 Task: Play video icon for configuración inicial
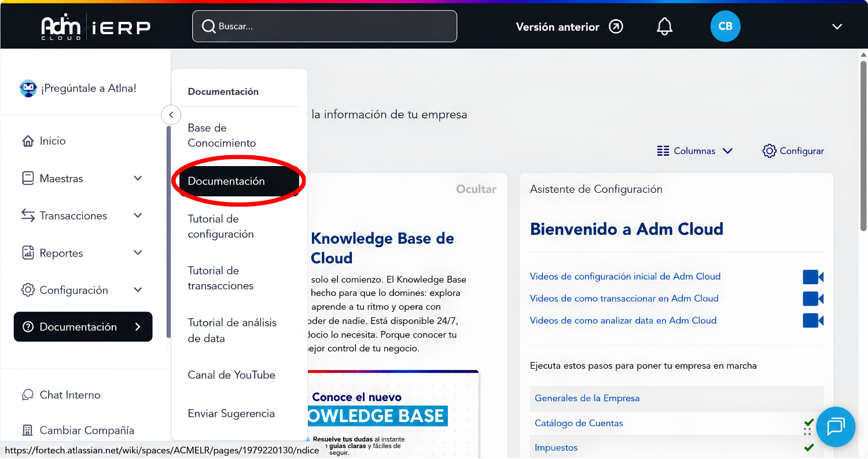[x=813, y=277]
